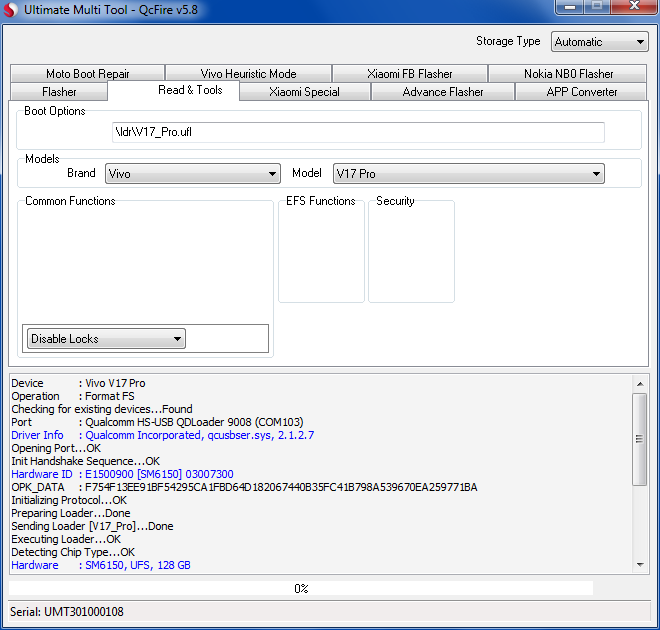This screenshot has height=630, width=660.
Task: Expand the Disable Locks dropdown
Action: coord(106,339)
